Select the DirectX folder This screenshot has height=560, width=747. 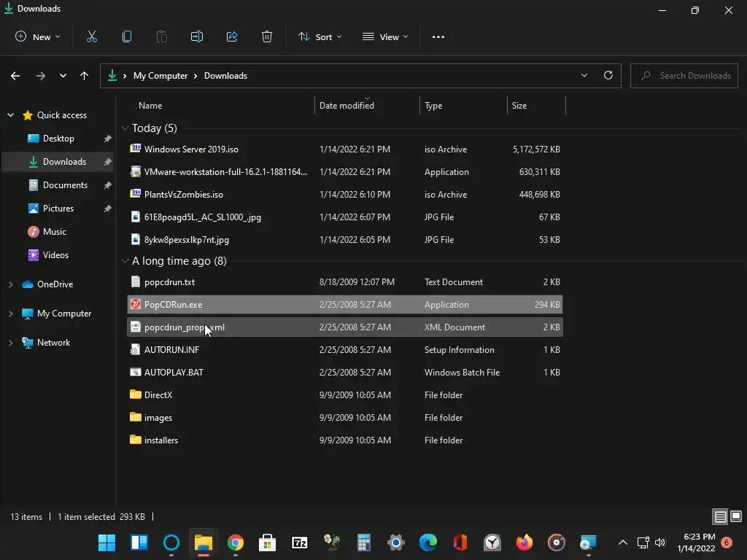point(345,395)
